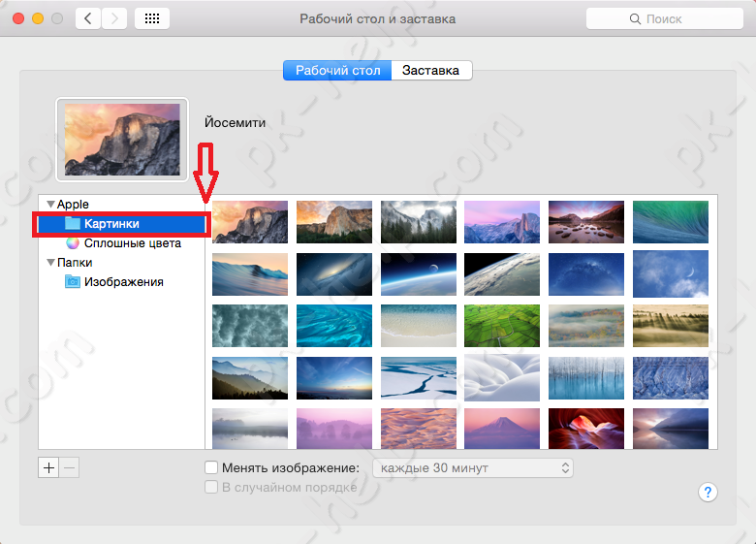Choose the Earth clouds from orbit wallpaper
This screenshot has width=756, height=544.
[502, 273]
